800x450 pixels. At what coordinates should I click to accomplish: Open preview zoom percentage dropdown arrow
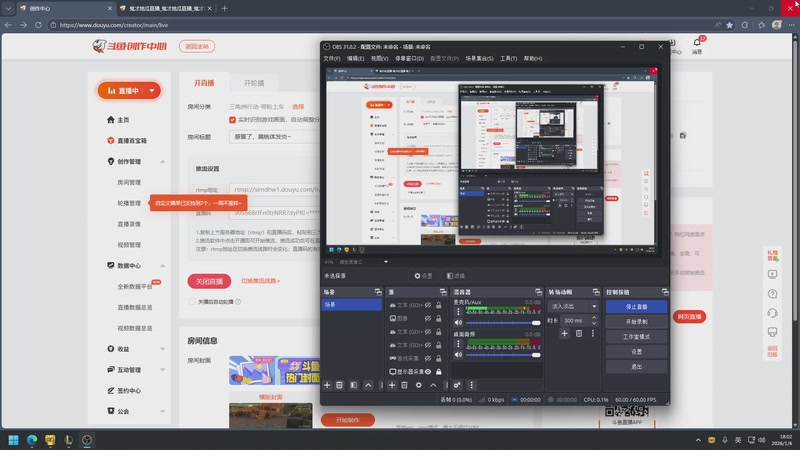[386, 262]
